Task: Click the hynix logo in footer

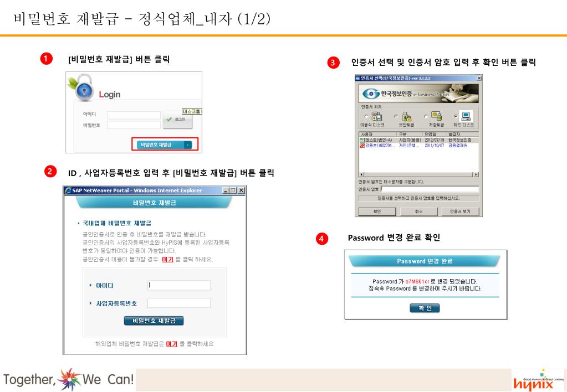Action: (538, 380)
